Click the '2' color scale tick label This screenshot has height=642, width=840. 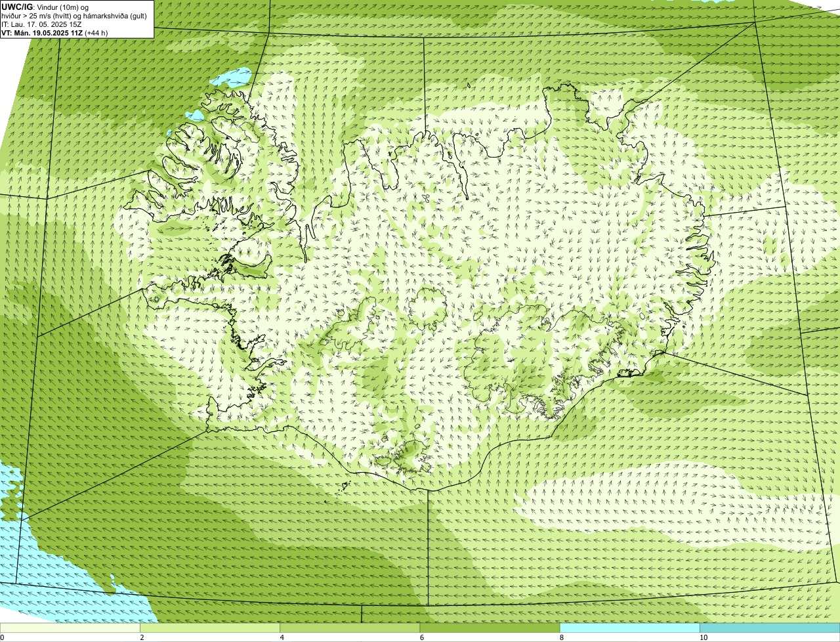142,637
